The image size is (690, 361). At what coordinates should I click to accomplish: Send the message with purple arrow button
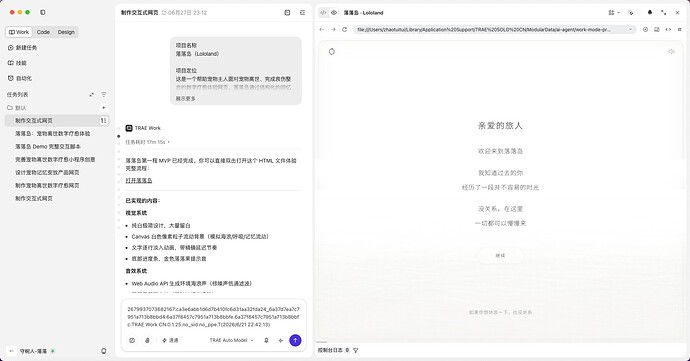[295, 340]
